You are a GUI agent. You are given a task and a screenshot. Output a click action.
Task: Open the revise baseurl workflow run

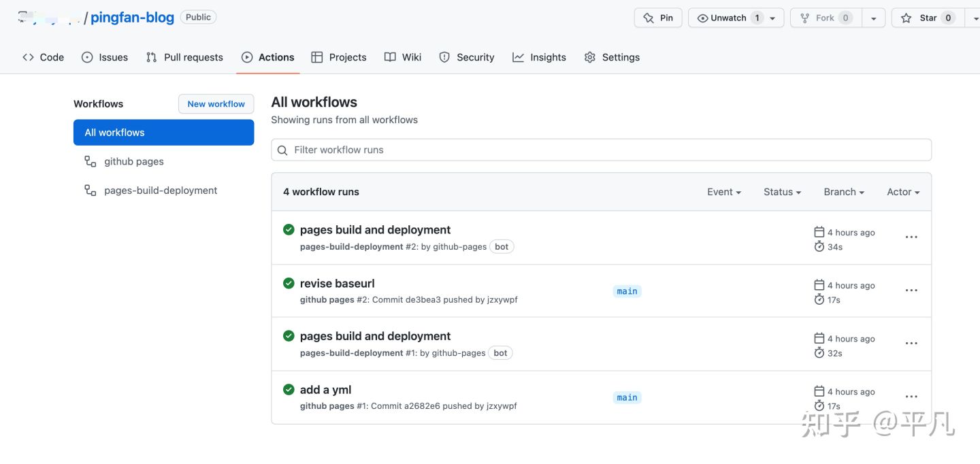tap(337, 283)
